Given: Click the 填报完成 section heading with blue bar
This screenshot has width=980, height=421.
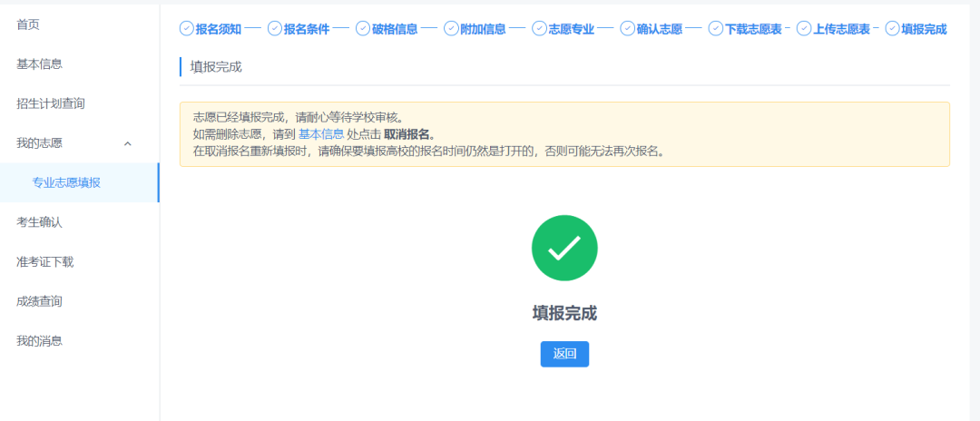Looking at the screenshot, I should (216, 67).
